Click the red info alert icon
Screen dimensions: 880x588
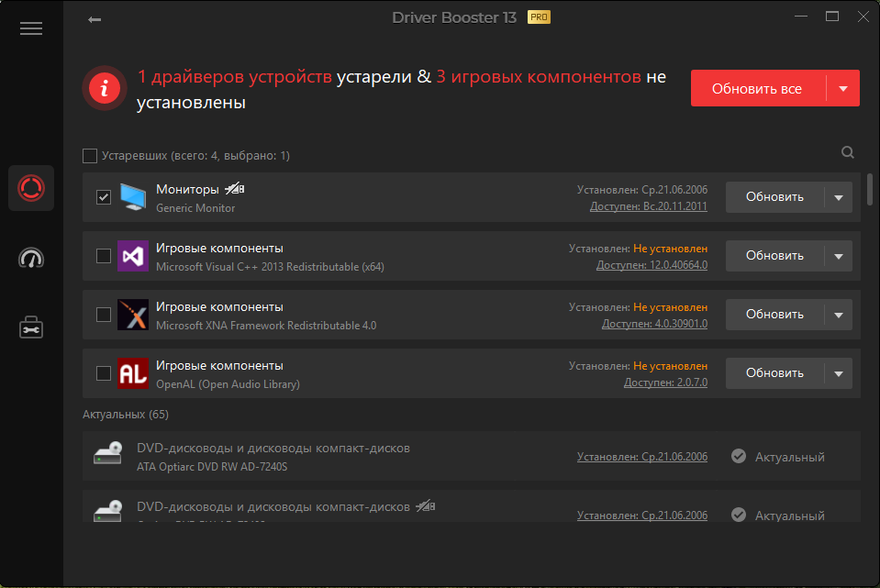coord(106,89)
